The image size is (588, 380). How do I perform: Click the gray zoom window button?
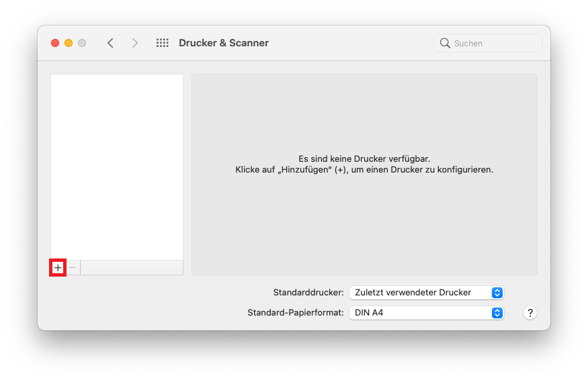(x=82, y=43)
